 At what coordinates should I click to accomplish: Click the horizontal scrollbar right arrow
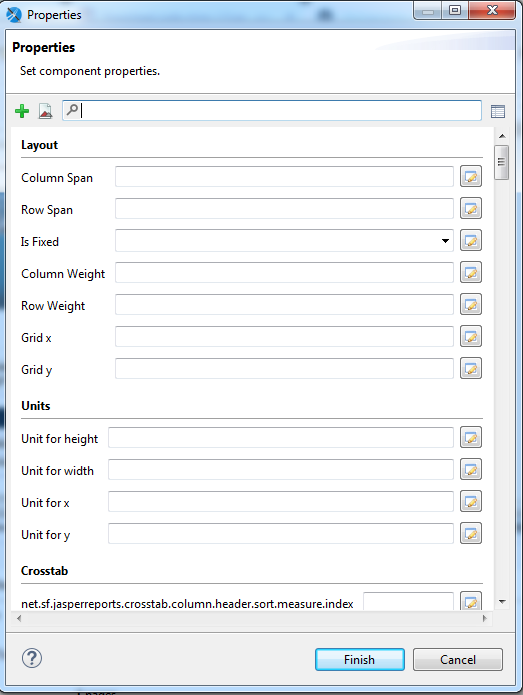click(484, 618)
